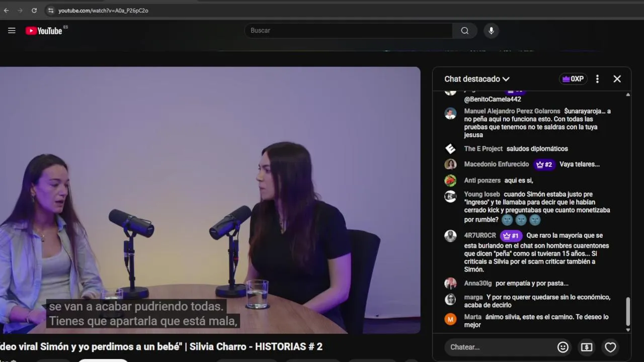Click the Buscar search field

[349, 31]
